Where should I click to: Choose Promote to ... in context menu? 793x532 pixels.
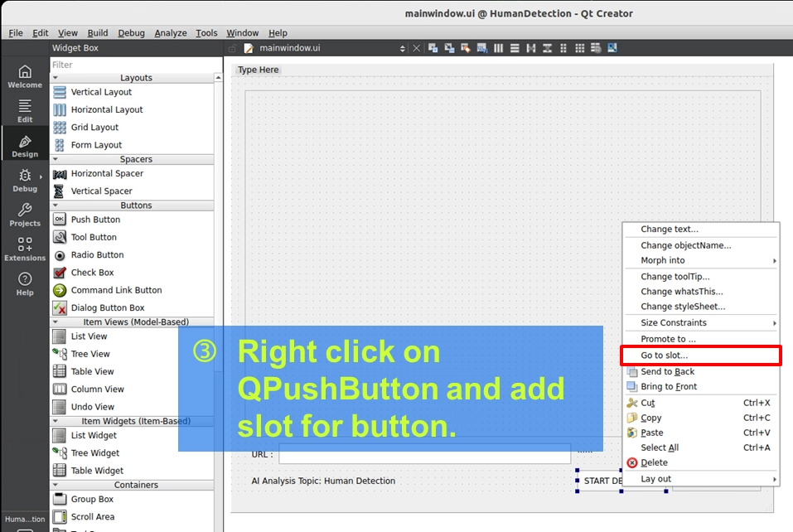pos(701,339)
